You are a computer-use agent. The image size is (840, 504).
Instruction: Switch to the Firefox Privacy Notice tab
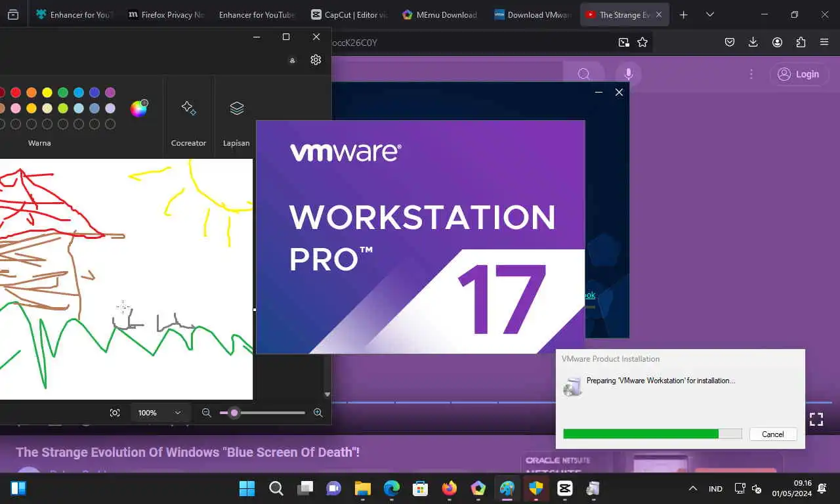(x=165, y=14)
